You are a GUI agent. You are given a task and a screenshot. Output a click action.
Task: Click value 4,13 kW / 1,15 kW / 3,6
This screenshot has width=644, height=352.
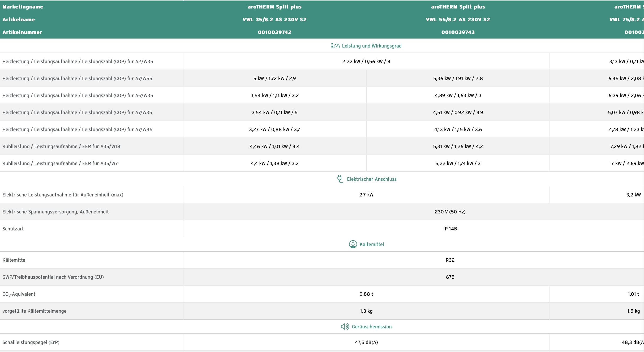coord(458,130)
